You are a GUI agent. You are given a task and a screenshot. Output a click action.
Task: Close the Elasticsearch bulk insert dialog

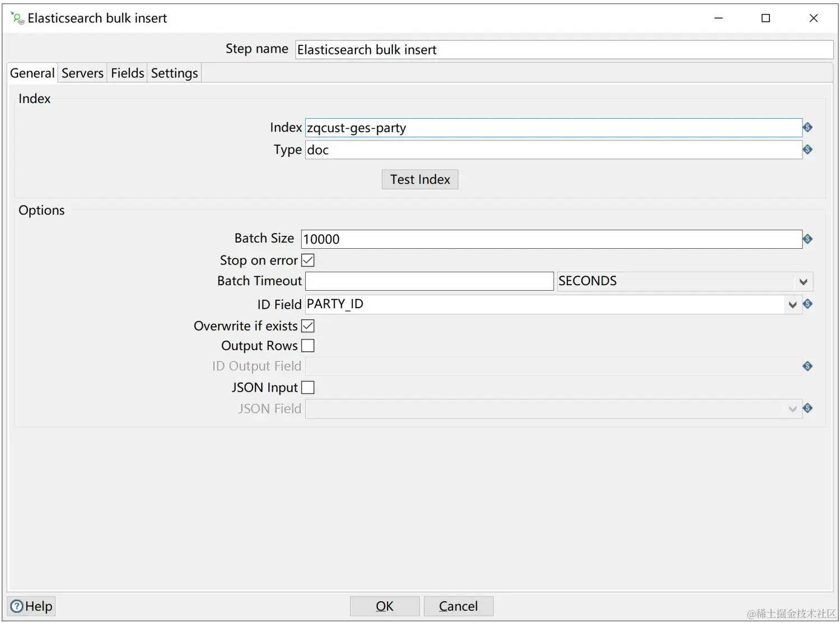[x=814, y=18]
